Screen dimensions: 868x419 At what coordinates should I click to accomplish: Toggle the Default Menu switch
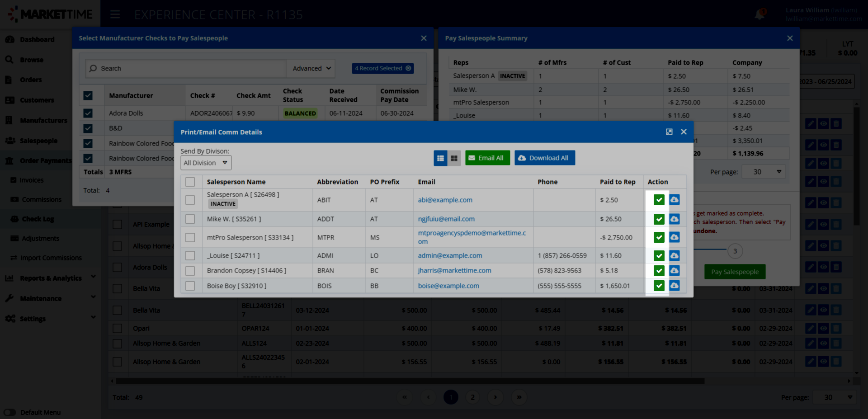point(9,412)
